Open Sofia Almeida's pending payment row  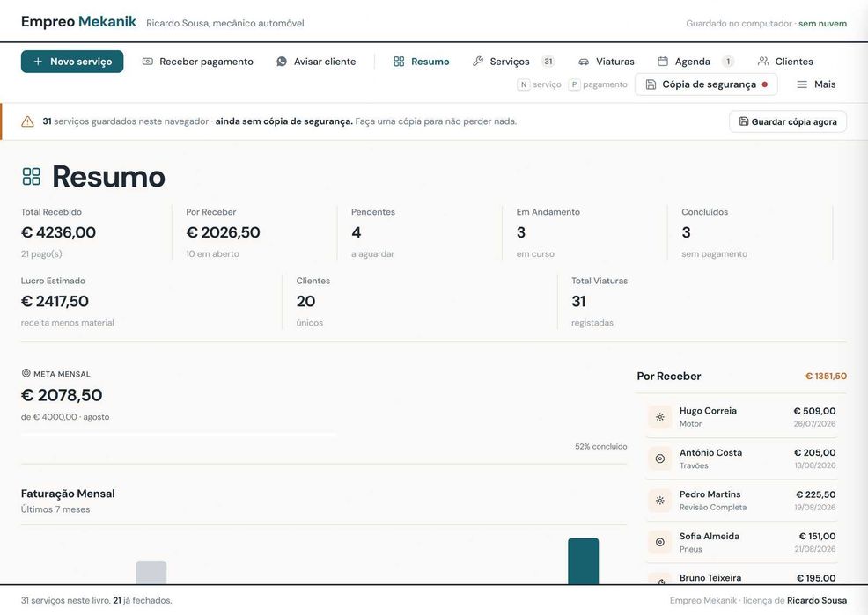[x=742, y=543]
